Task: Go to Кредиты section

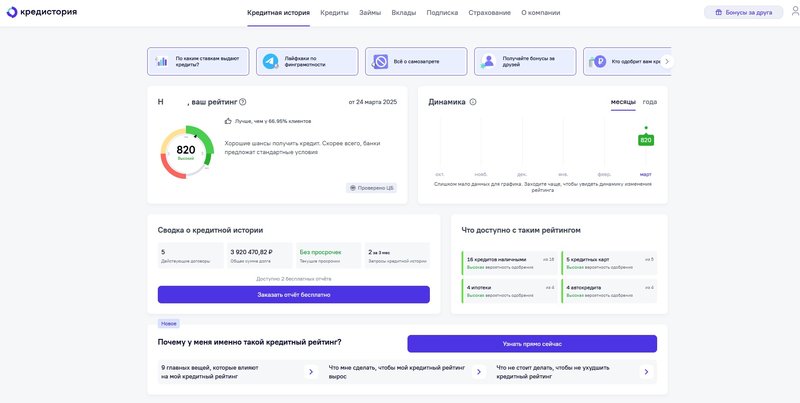Action: [335, 13]
